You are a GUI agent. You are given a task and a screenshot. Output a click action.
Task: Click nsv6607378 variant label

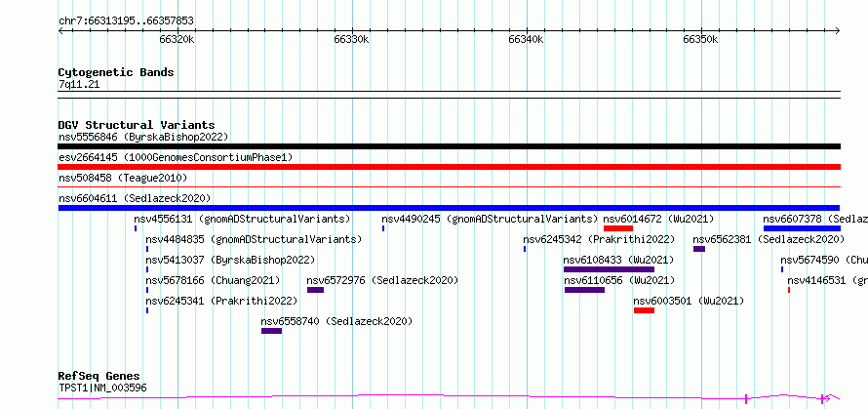[815, 219]
